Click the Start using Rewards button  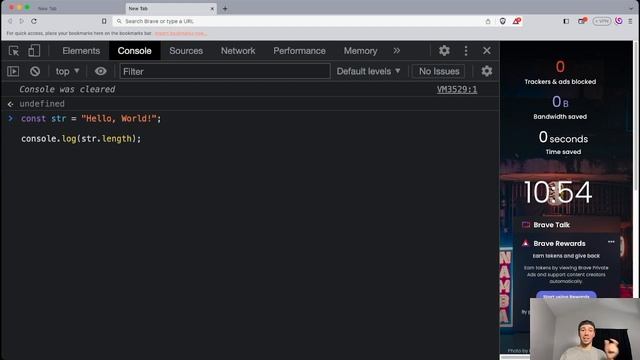[x=566, y=296]
